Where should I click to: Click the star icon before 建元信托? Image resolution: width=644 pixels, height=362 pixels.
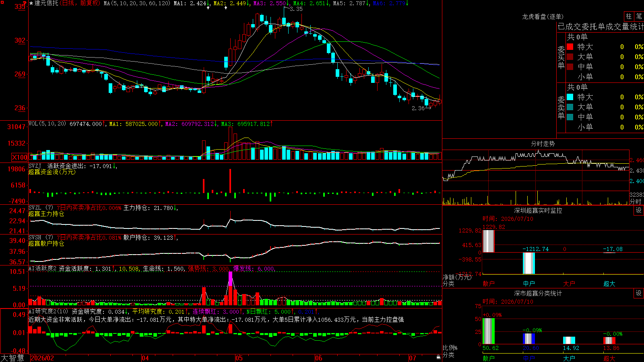tap(31, 3)
